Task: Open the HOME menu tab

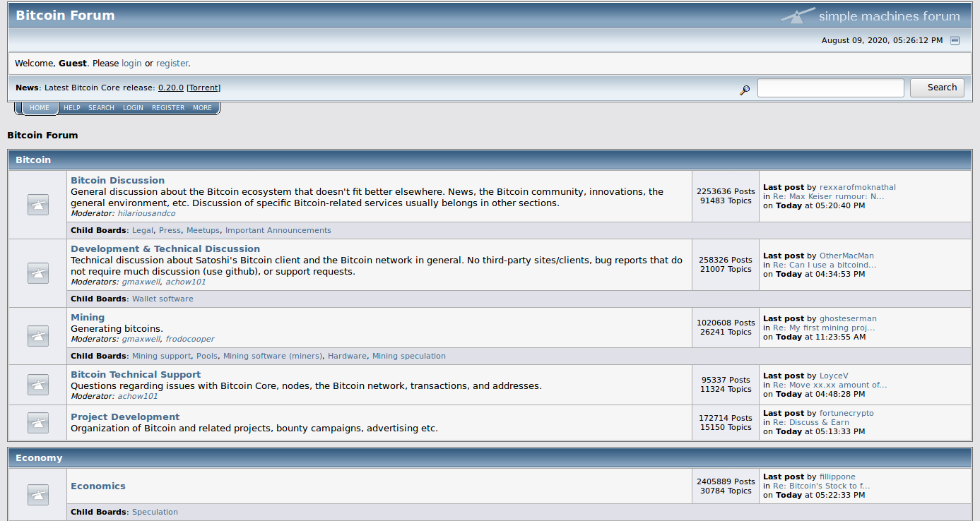Action: point(40,108)
